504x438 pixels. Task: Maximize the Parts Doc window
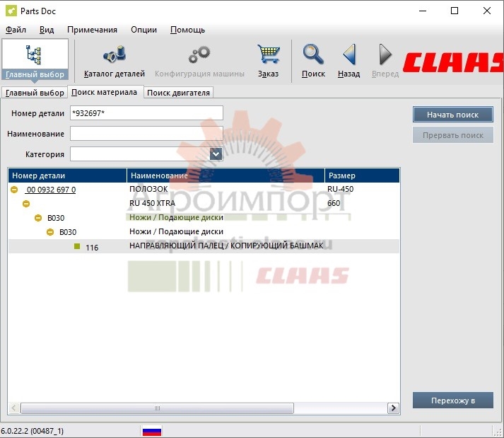pos(455,11)
